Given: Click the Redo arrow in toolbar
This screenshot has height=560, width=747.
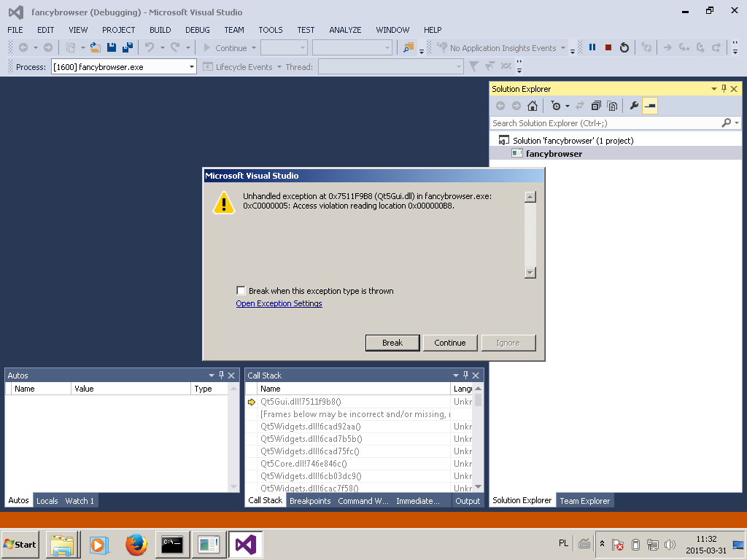Looking at the screenshot, I should pyautogui.click(x=175, y=47).
